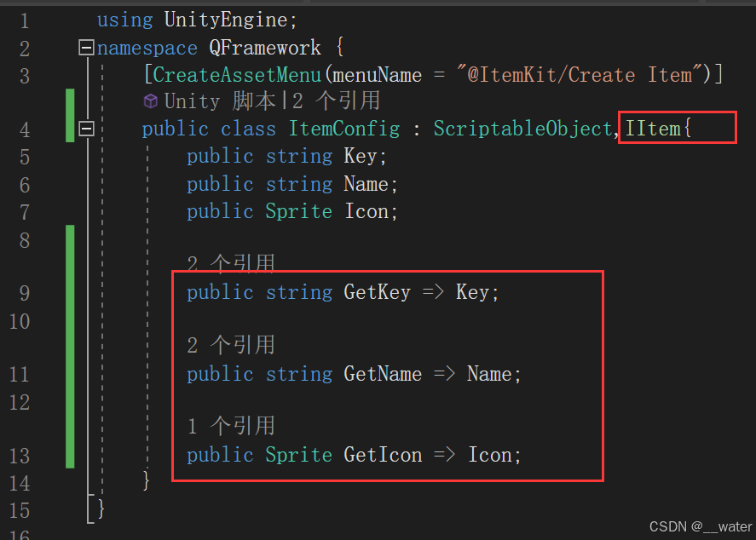Open the 'Unity 脚本' CodeLens link
756x540 pixels.
pos(220,101)
